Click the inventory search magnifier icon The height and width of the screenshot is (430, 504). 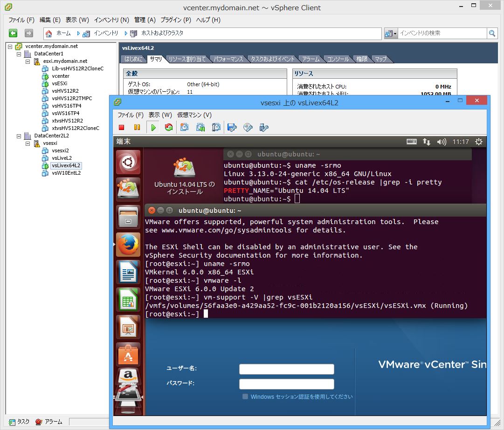click(x=492, y=33)
